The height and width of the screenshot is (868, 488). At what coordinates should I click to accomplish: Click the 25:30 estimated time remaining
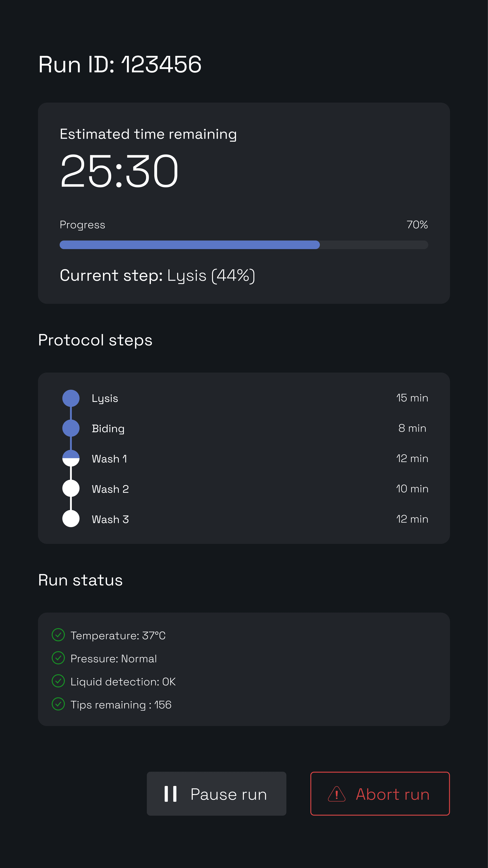point(119,171)
